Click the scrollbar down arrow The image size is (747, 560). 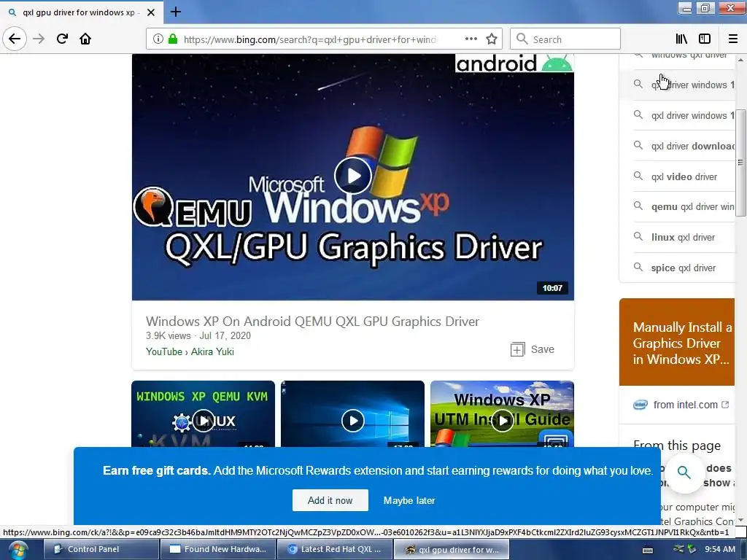pos(740,520)
